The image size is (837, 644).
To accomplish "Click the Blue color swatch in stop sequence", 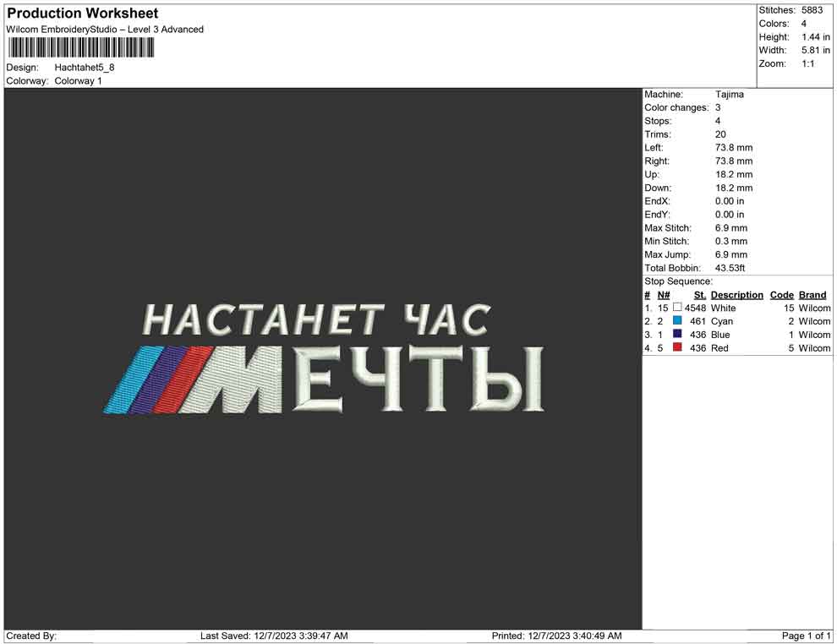I will tap(677, 334).
